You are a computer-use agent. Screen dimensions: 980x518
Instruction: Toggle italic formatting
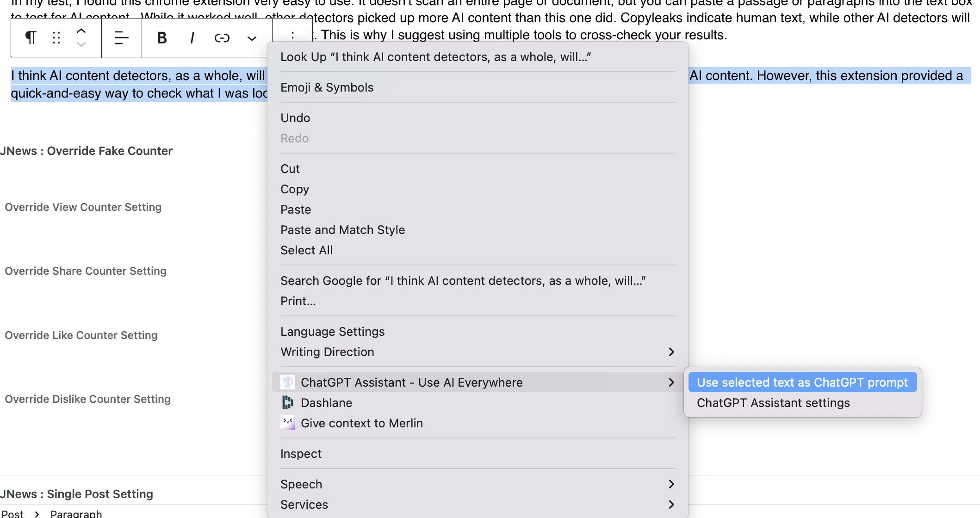click(192, 38)
